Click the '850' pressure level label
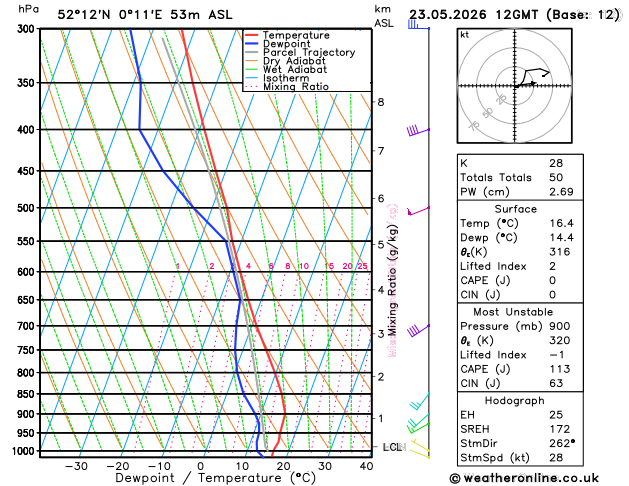Screen dimensions: 629x486 coord(28,394)
